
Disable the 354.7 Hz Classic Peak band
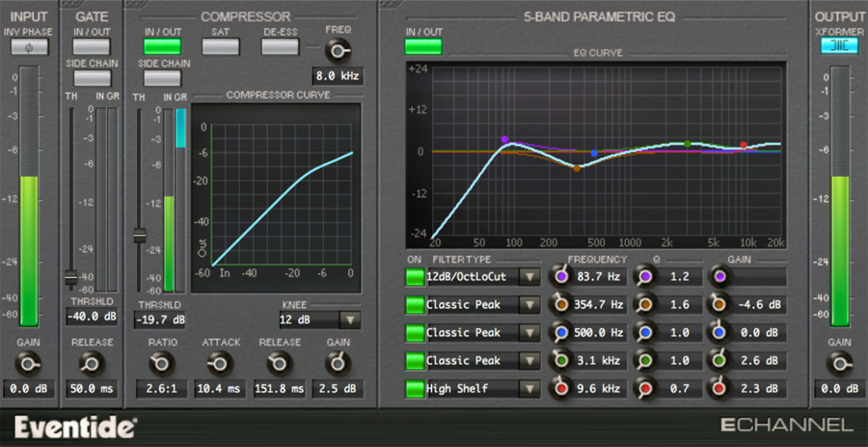click(x=415, y=305)
